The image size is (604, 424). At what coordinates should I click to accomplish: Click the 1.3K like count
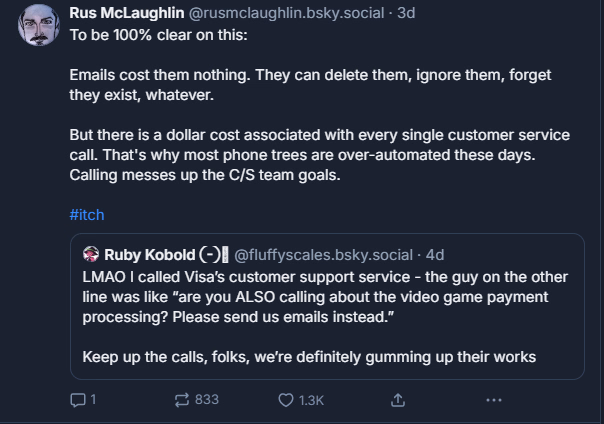coord(311,401)
